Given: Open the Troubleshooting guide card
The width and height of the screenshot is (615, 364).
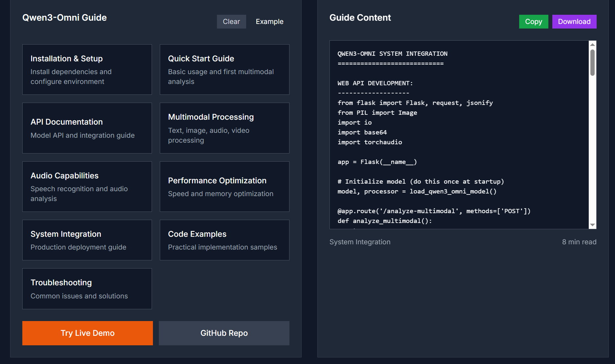Looking at the screenshot, I should coord(87,289).
